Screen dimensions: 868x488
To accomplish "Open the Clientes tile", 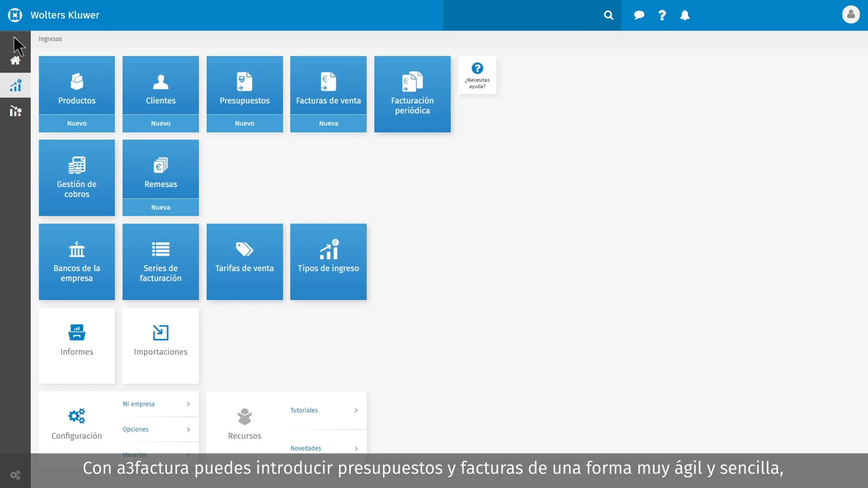I will (x=161, y=86).
